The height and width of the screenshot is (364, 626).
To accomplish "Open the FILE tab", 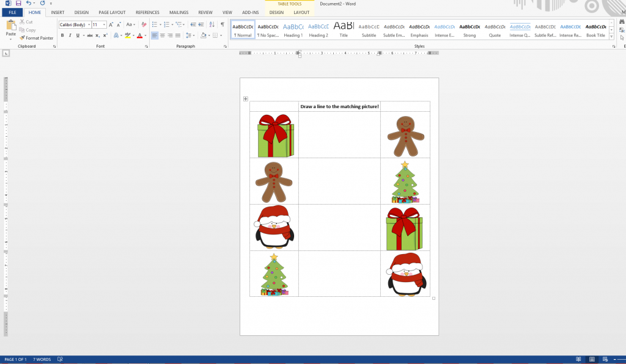I will 12,12.
